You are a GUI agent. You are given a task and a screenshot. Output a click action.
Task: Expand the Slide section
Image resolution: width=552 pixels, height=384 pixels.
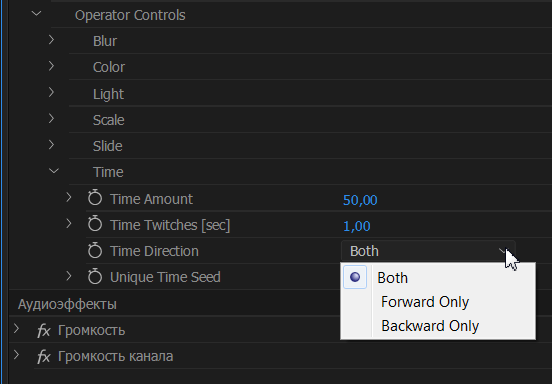(x=51, y=145)
